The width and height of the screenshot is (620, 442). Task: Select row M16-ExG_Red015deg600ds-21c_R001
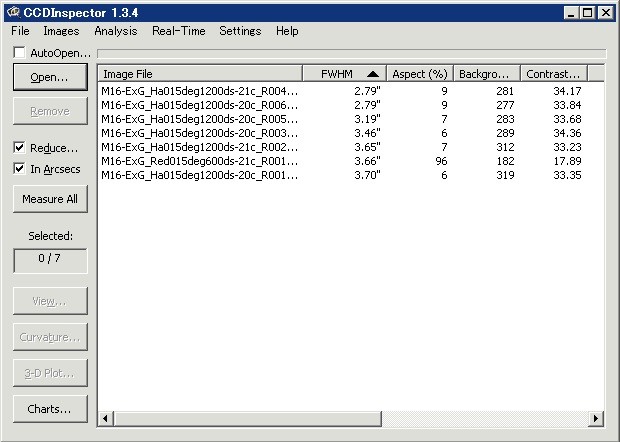[351, 161]
